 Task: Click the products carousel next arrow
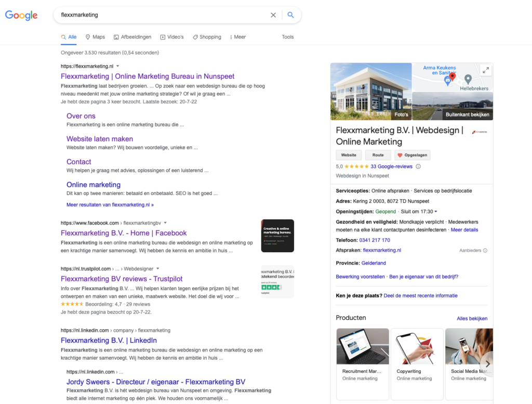(x=487, y=363)
